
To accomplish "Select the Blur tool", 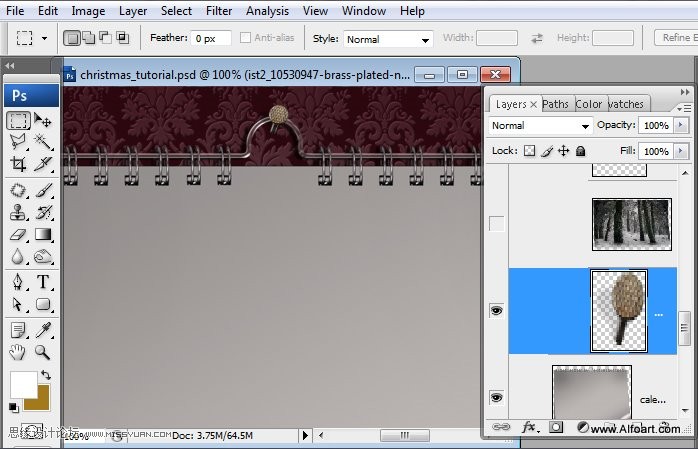I will (18, 256).
